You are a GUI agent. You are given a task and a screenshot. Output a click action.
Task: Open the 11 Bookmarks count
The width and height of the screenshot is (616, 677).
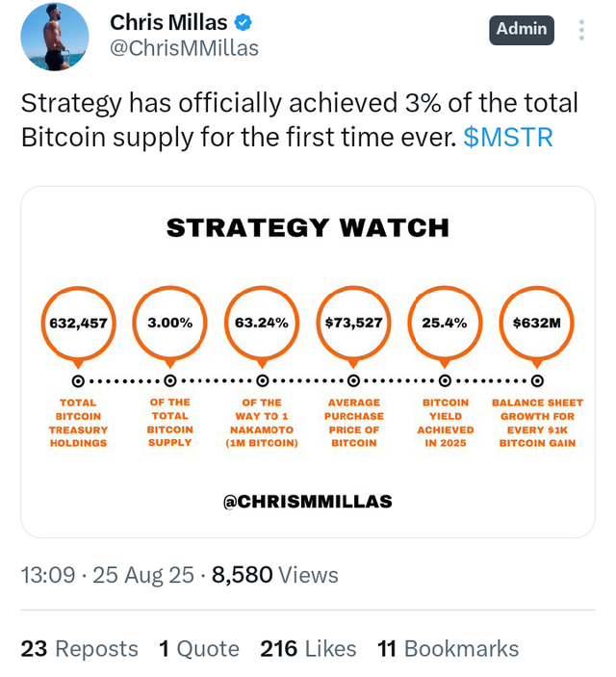tap(449, 648)
